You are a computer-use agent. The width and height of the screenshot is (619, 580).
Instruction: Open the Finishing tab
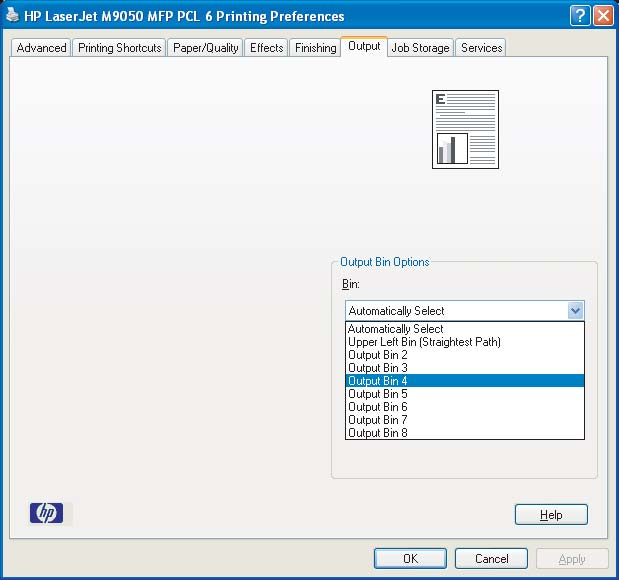coord(315,48)
